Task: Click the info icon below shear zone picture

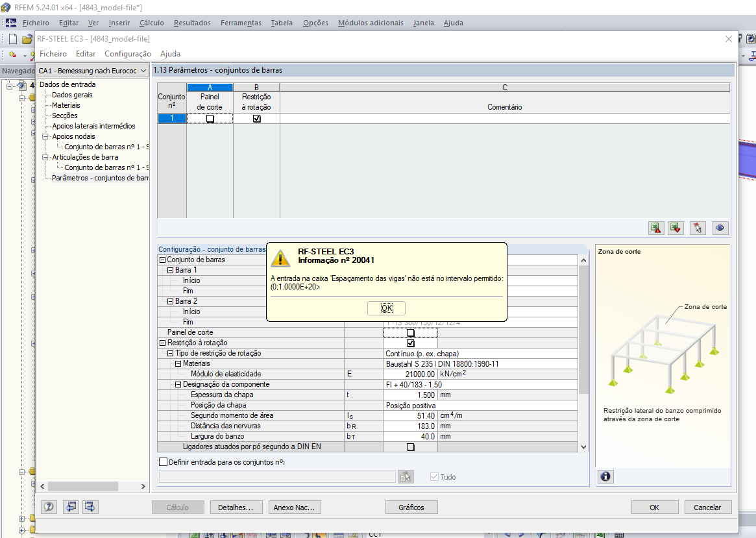Action: tap(605, 477)
